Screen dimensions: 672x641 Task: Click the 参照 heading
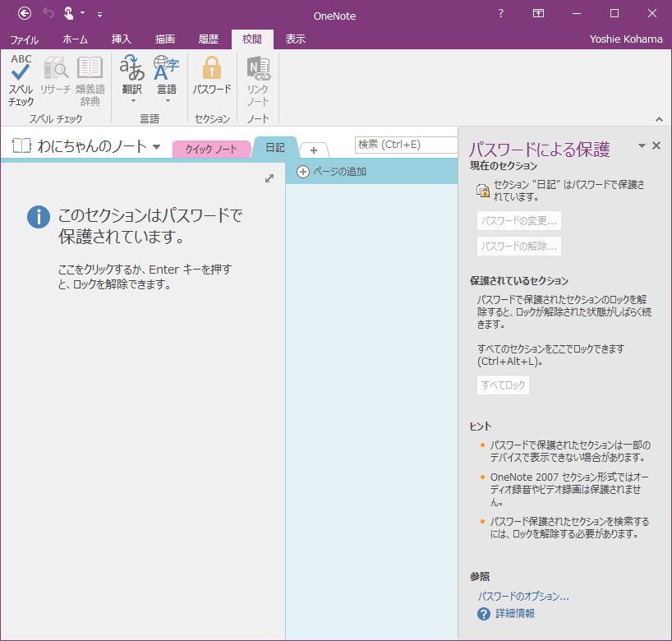[x=480, y=577]
